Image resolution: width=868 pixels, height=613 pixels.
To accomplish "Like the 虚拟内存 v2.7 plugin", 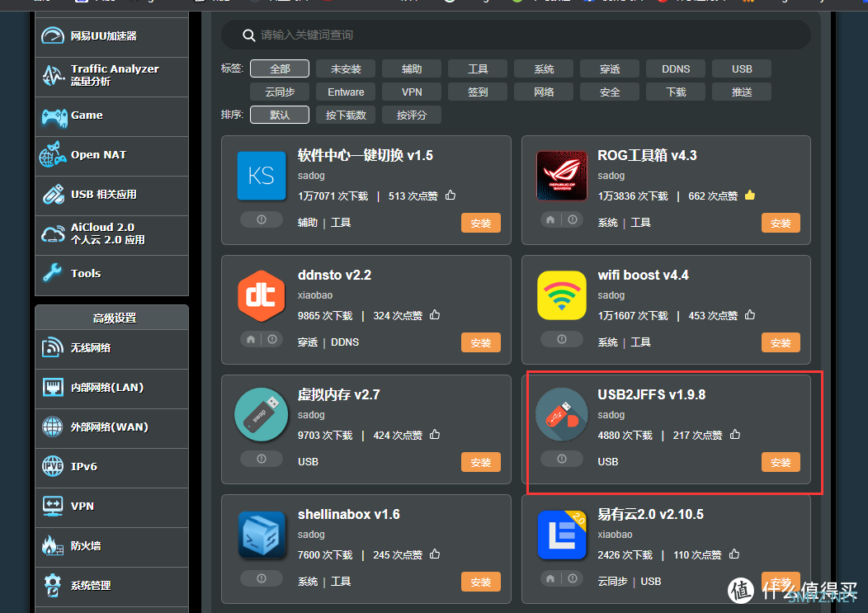I will 435,434.
